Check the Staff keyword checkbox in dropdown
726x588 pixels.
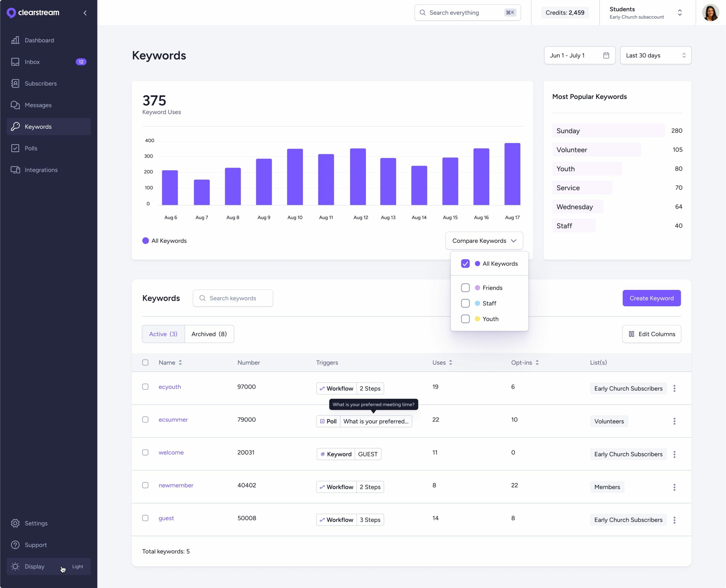(x=465, y=304)
